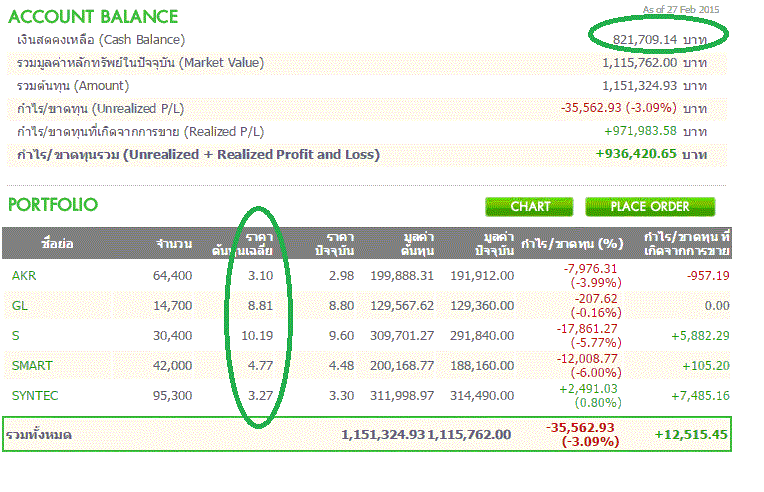Image resolution: width=764 pixels, height=492 pixels.
Task: Click the PORTFOLIO section heading
Action: click(x=53, y=205)
